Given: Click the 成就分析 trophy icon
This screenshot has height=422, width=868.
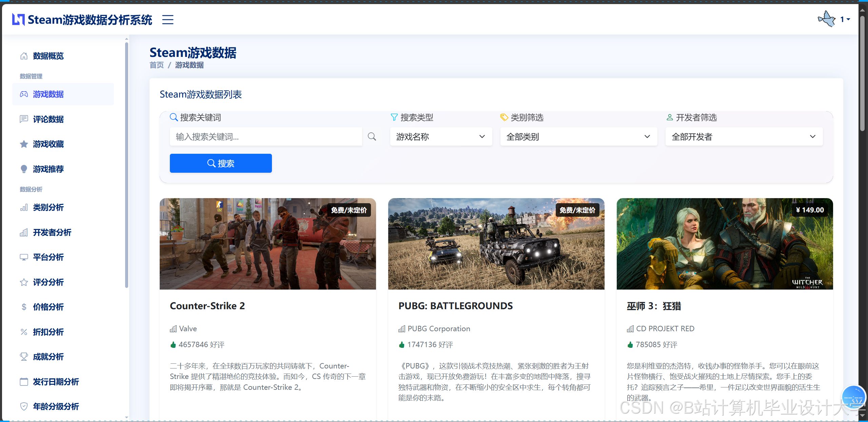Looking at the screenshot, I should [23, 356].
